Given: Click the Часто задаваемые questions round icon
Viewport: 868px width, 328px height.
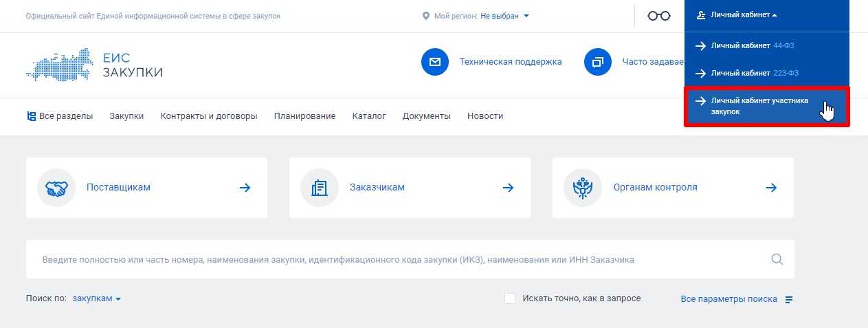Looking at the screenshot, I should click(597, 62).
